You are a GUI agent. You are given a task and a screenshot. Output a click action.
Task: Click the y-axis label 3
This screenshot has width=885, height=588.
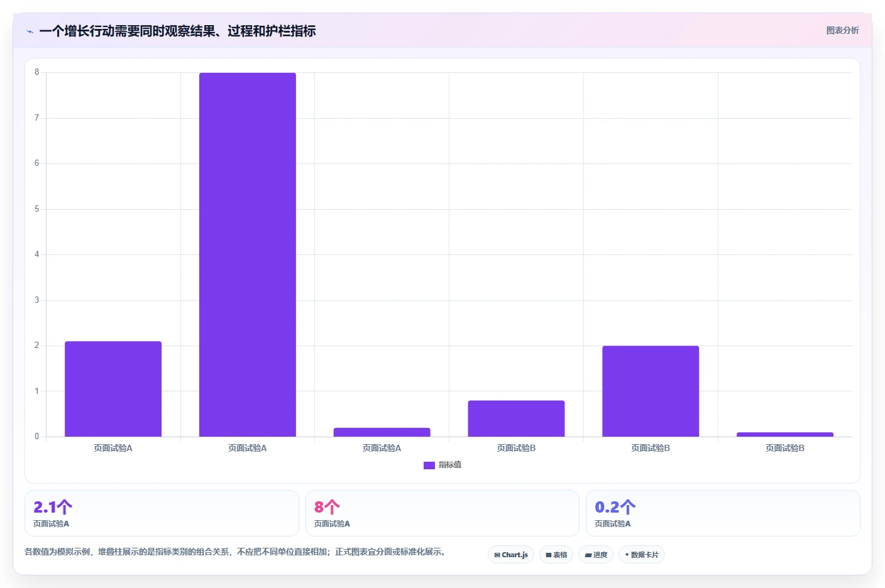[x=36, y=300]
